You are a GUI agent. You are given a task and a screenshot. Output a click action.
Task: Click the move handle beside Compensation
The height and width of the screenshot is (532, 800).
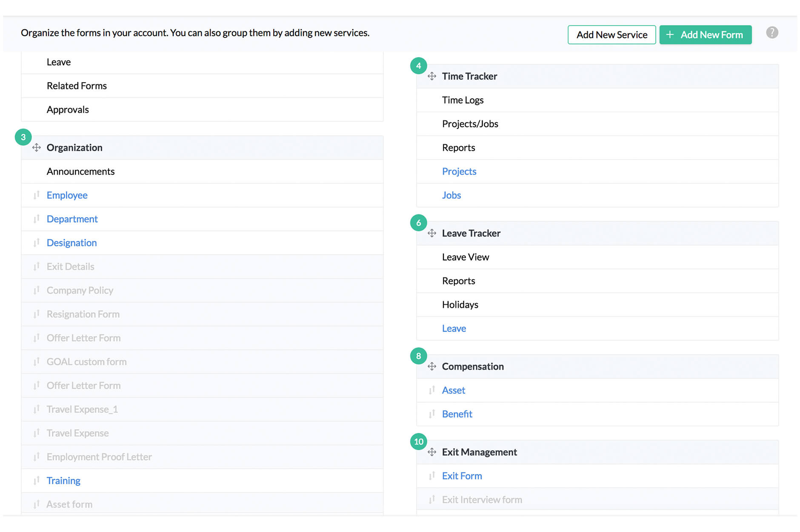click(432, 366)
